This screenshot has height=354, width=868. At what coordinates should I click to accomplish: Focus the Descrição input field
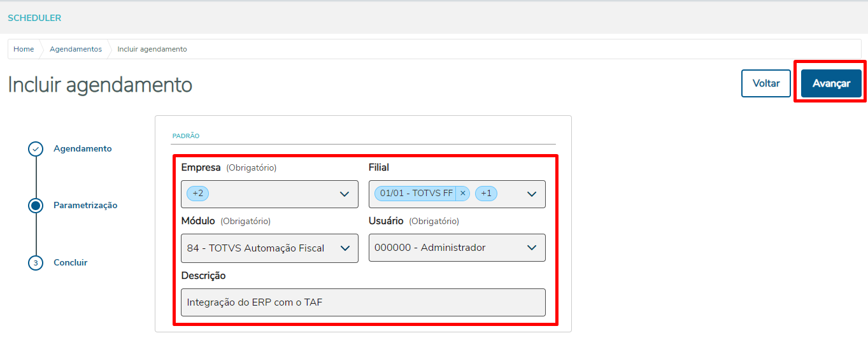363,302
